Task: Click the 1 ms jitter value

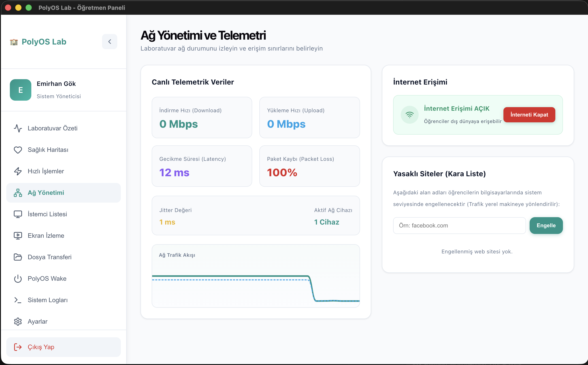Action: 167,222
